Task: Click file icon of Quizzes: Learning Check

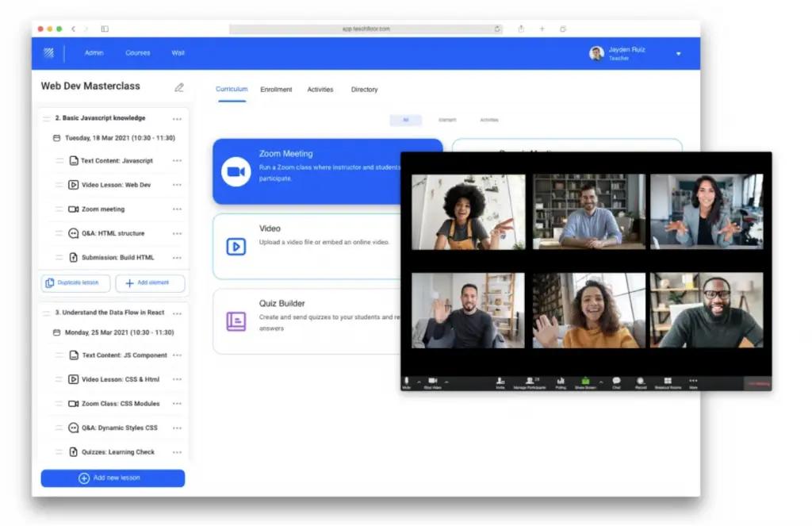Action: pyautogui.click(x=74, y=452)
